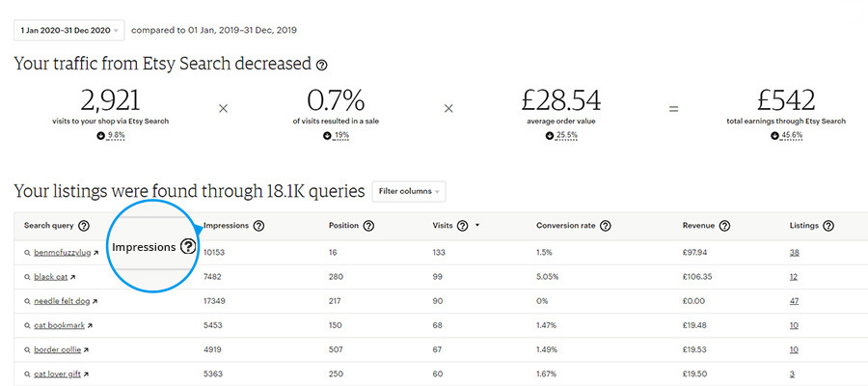Click Position column header label
The height and width of the screenshot is (386, 868).
(343, 226)
